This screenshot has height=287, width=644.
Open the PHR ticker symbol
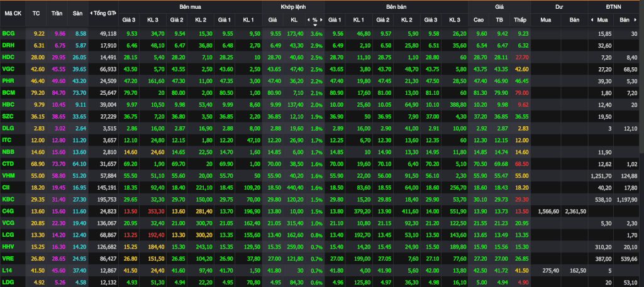[8, 81]
